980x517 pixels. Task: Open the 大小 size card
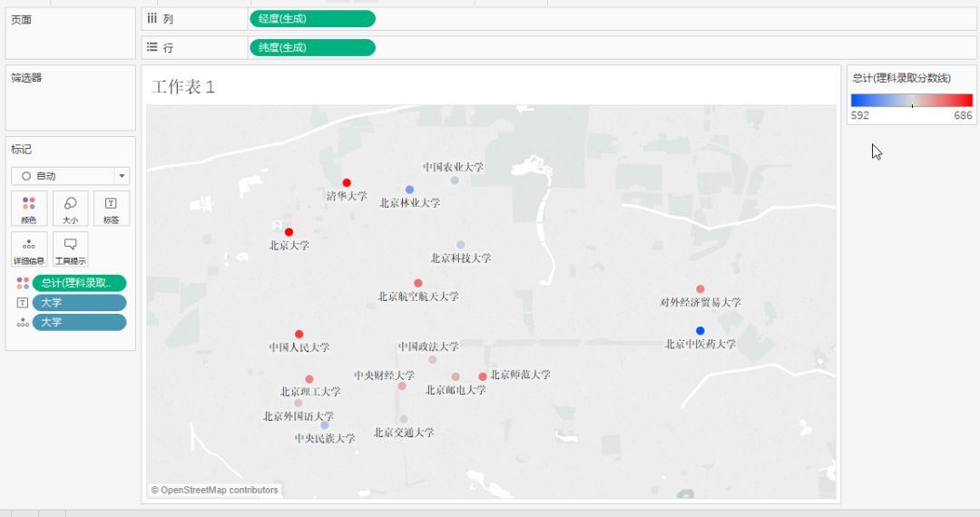tap(70, 209)
